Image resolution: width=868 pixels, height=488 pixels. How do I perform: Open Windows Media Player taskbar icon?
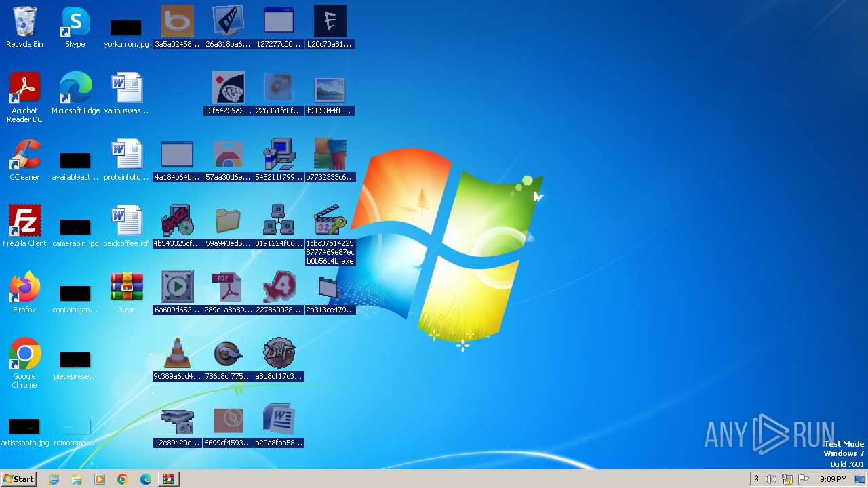[100, 479]
